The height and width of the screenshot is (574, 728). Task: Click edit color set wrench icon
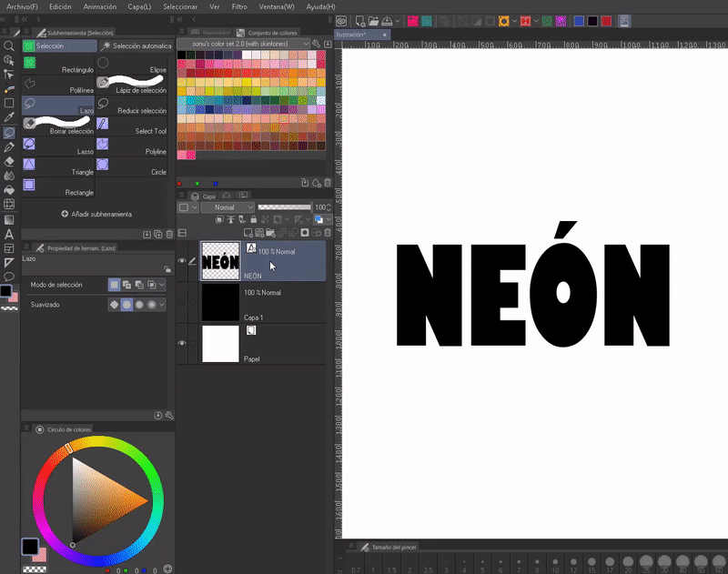pos(316,44)
